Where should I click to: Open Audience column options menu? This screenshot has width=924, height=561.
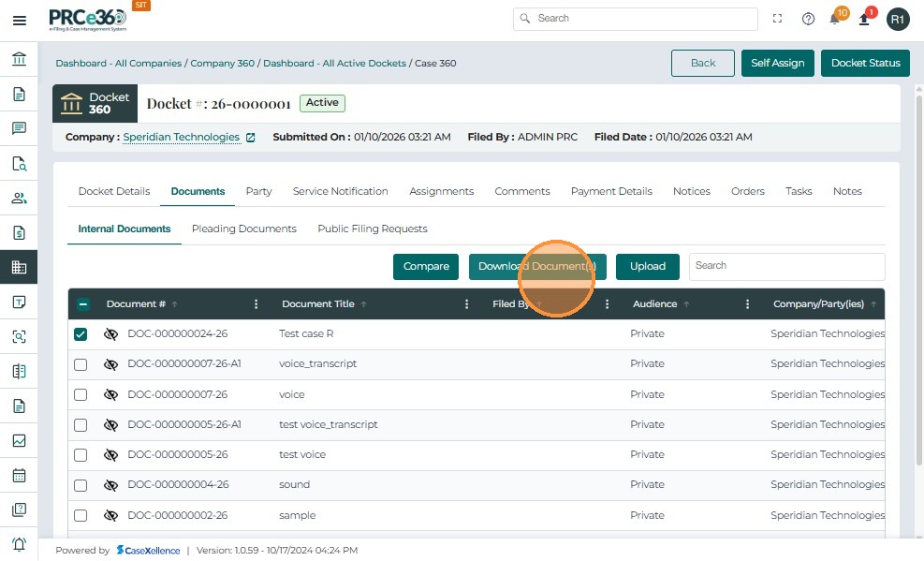click(x=747, y=304)
